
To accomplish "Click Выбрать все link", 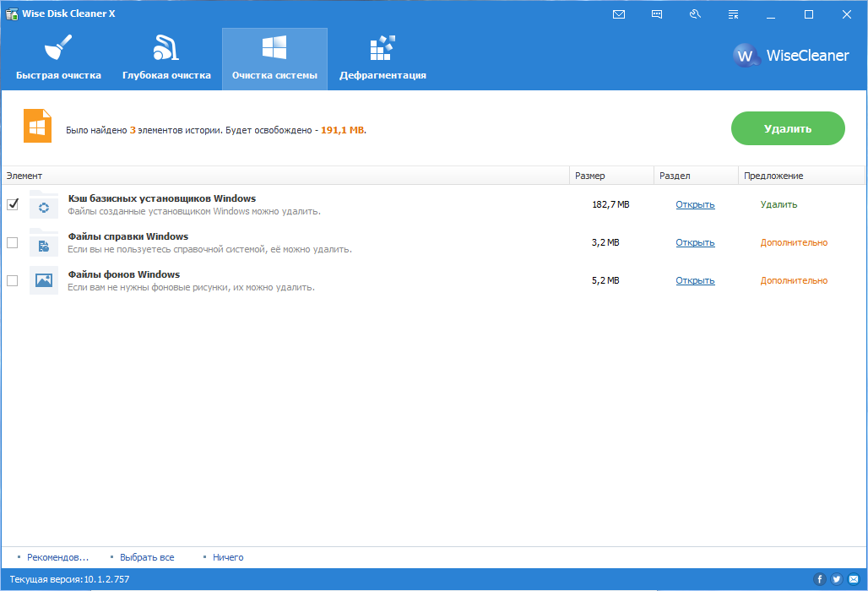I will click(147, 557).
